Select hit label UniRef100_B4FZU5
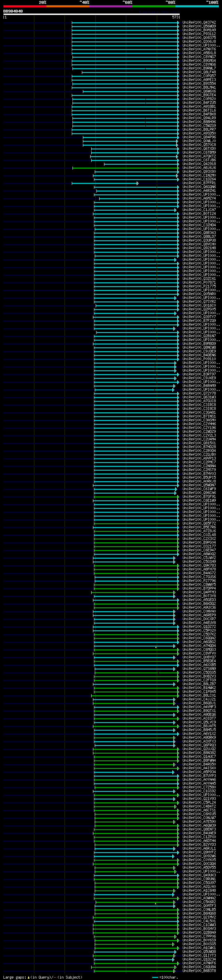 199,103
